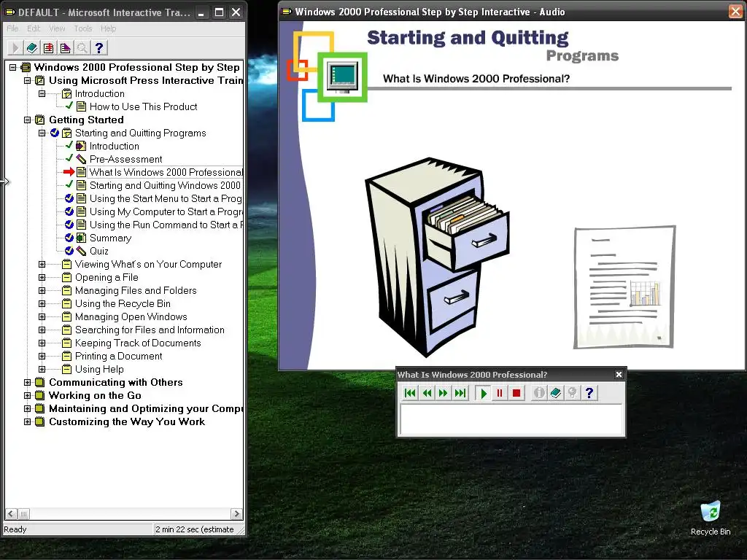Pause the audio narration
Image resolution: width=747 pixels, height=560 pixels.
[500, 393]
